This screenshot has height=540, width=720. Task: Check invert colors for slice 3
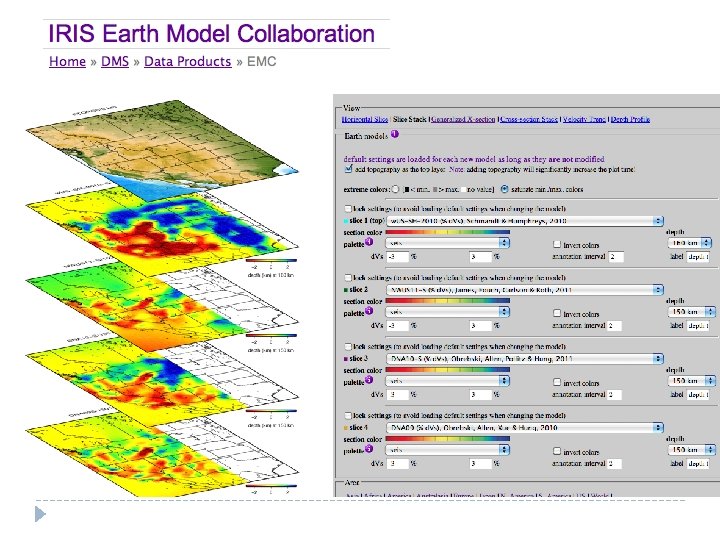point(557,382)
